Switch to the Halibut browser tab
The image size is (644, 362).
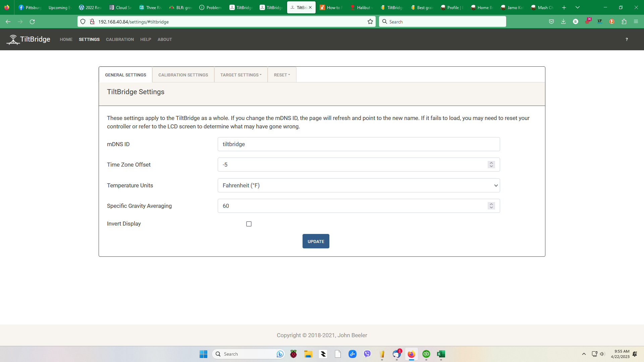[x=362, y=7]
